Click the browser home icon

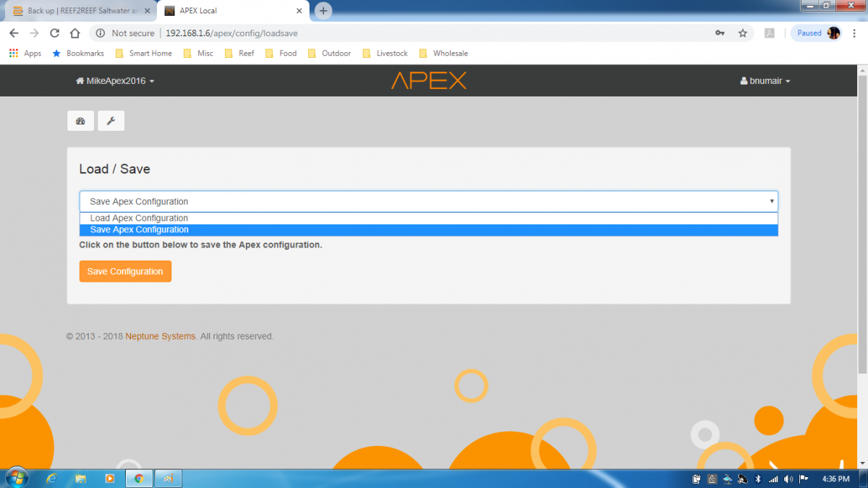75,33
